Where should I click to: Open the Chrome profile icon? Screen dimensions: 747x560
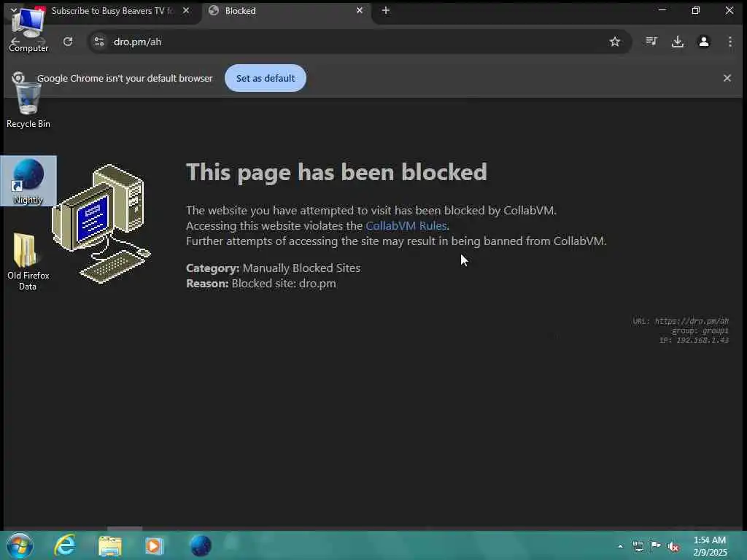click(704, 42)
